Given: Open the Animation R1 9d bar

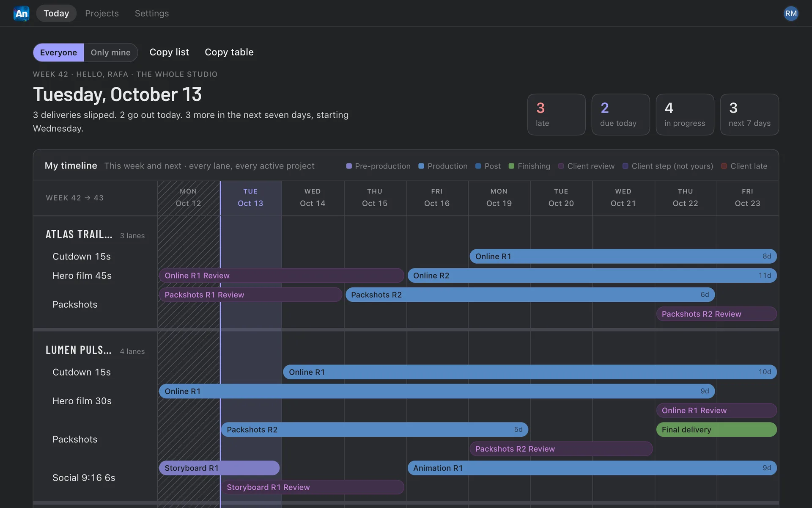Looking at the screenshot, I should click(592, 468).
